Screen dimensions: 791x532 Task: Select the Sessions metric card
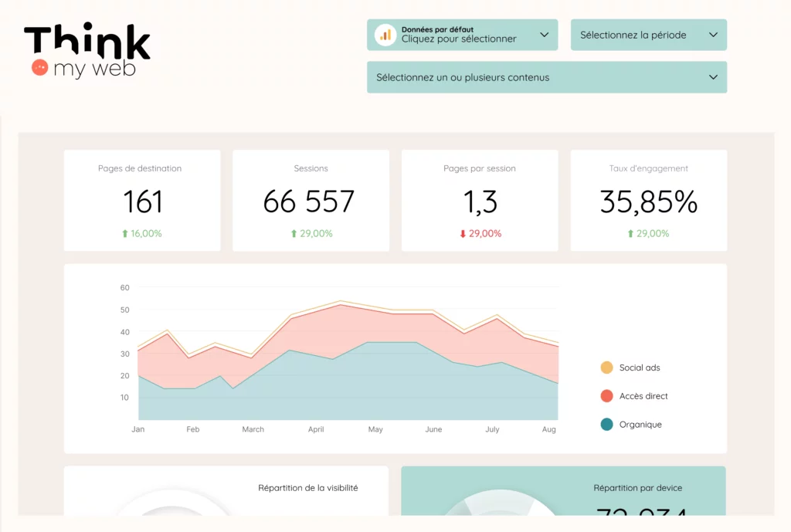311,200
